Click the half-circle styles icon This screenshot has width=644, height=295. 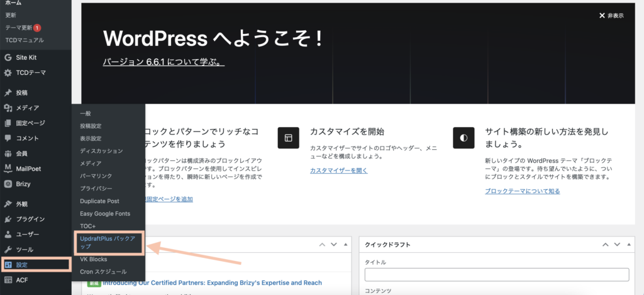(x=464, y=138)
